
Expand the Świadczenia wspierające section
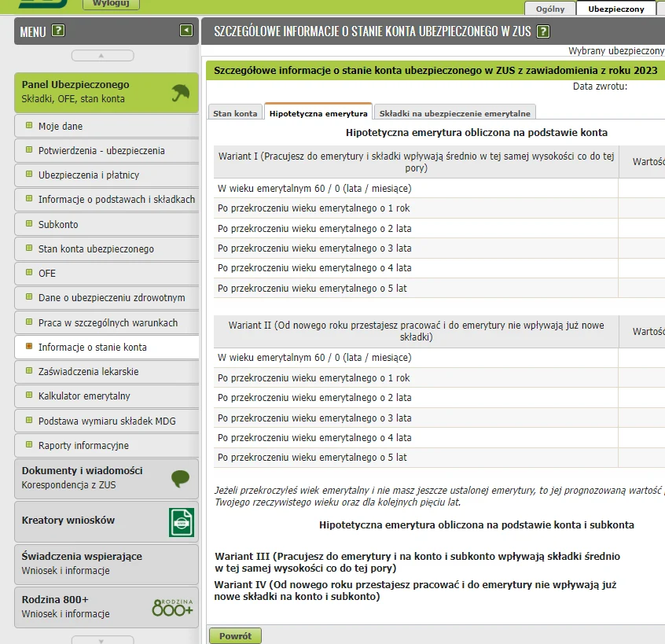pos(82,563)
